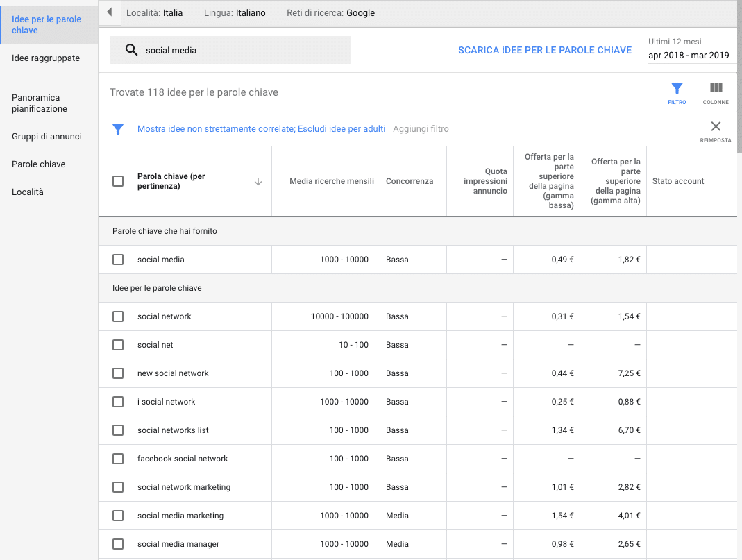Change the Reti di ricerca: Google setting
This screenshot has height=560, width=742.
point(331,12)
